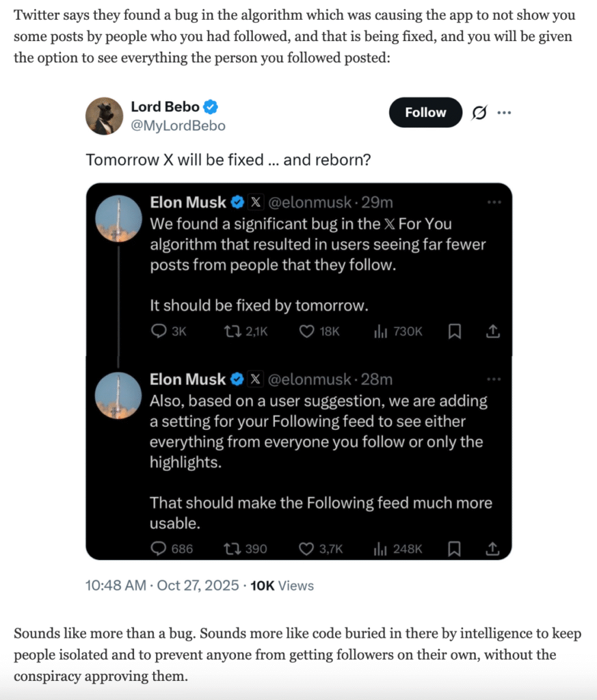The width and height of the screenshot is (597, 700).
Task: Open the Grok icon beside Follow
Action: (479, 113)
